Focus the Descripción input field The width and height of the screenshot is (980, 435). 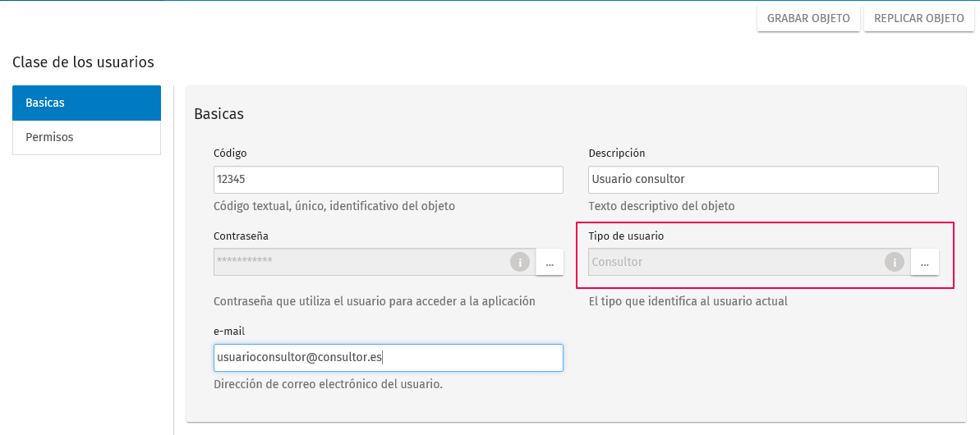point(763,179)
